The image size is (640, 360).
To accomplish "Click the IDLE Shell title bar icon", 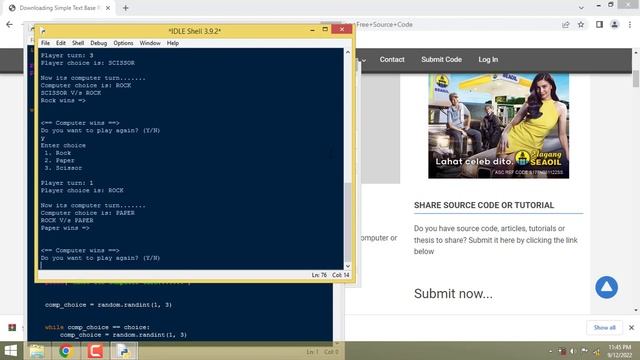I will point(43,31).
